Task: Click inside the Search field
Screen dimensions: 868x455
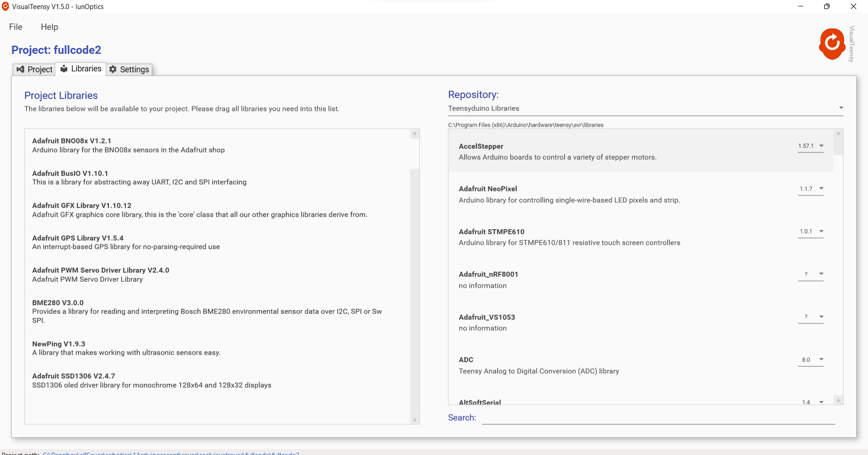Action: pyautogui.click(x=656, y=420)
